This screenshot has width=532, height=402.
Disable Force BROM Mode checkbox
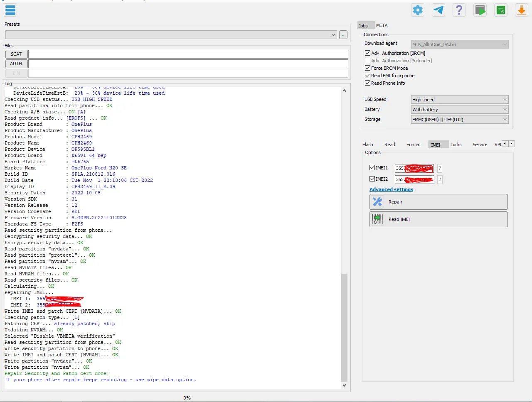(x=367, y=68)
